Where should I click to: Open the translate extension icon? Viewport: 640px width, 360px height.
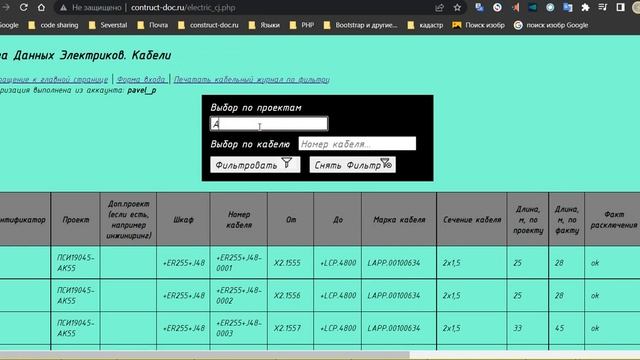click(480, 7)
